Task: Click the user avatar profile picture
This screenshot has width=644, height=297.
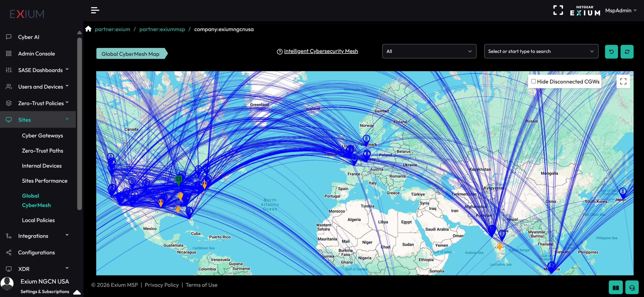Action: pyautogui.click(x=7, y=283)
